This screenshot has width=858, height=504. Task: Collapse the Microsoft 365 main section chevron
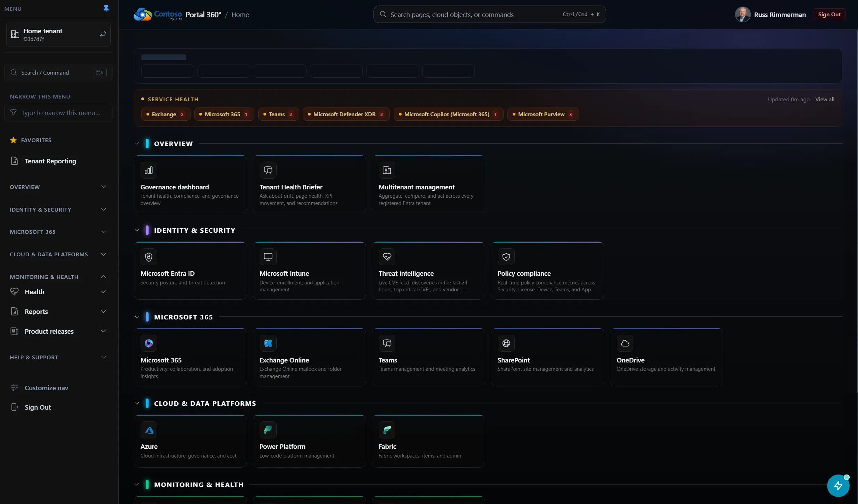(137, 317)
